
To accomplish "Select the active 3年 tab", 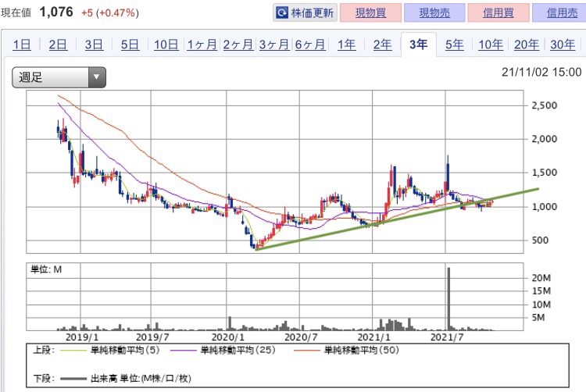I will click(418, 45).
